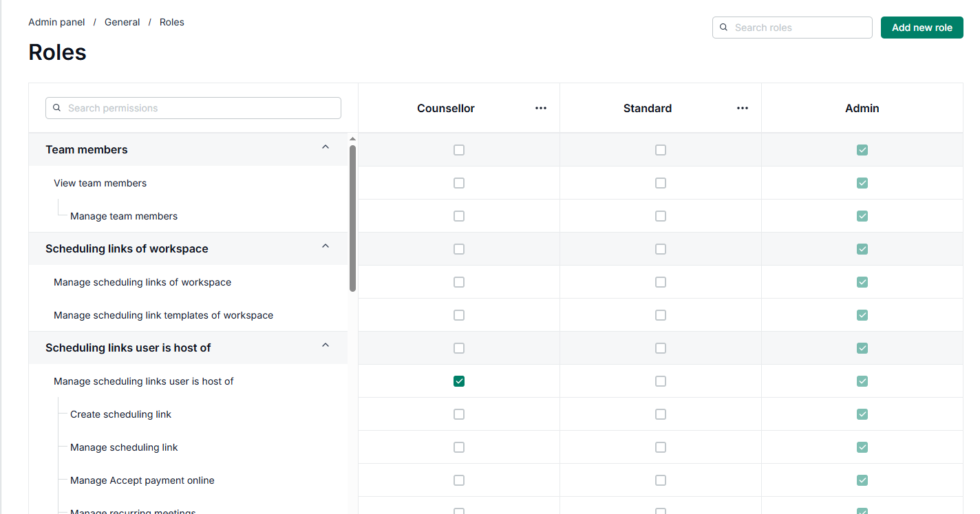The width and height of the screenshot is (980, 514).
Task: Uncheck Manage scheduling links user is host of for Counsellor
Action: [x=459, y=381]
